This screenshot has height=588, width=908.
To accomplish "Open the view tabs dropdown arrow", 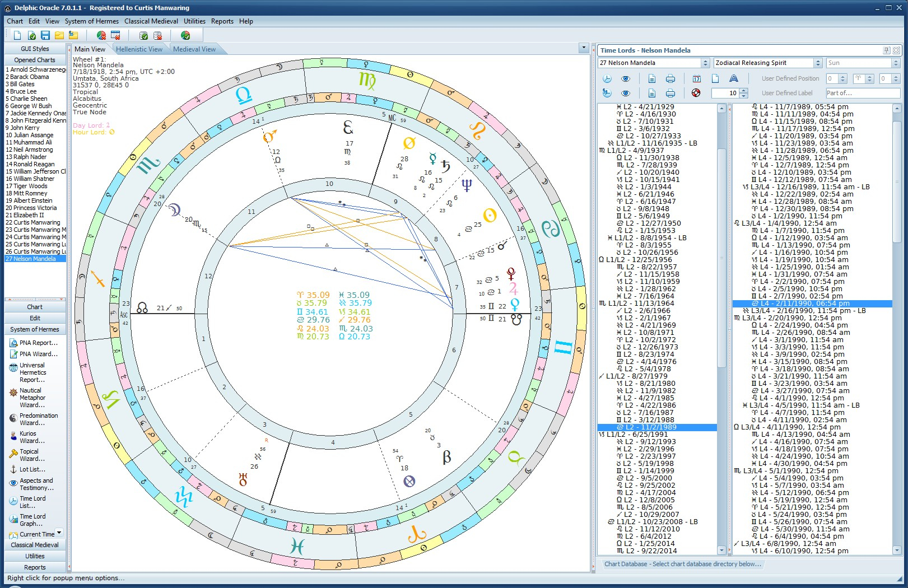I will point(584,48).
